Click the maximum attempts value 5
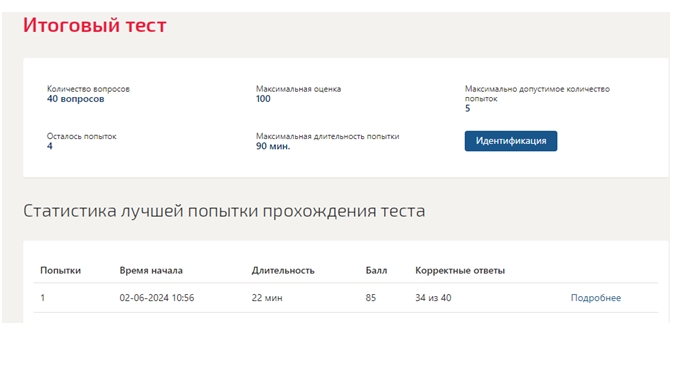 click(x=467, y=108)
